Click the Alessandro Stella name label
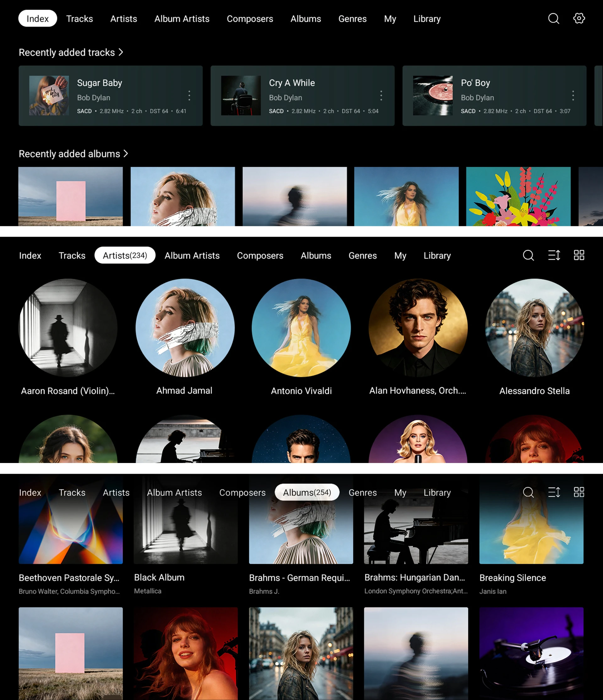This screenshot has width=603, height=700. [x=535, y=391]
